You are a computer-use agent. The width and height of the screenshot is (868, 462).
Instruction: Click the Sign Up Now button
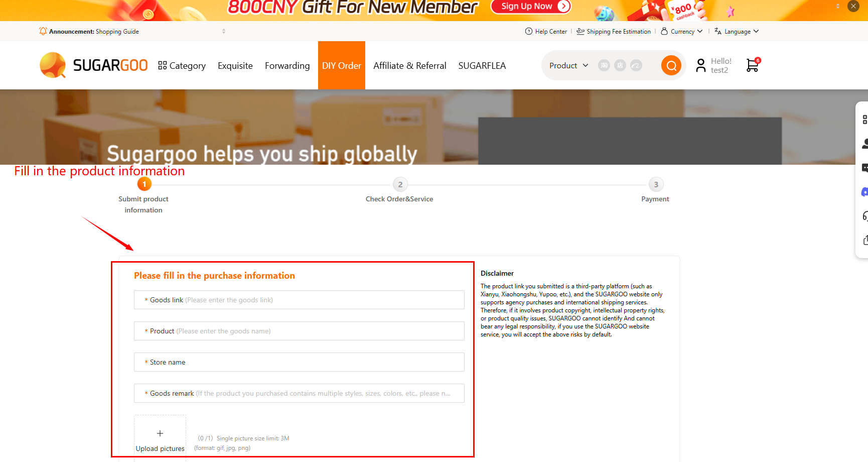pos(530,7)
